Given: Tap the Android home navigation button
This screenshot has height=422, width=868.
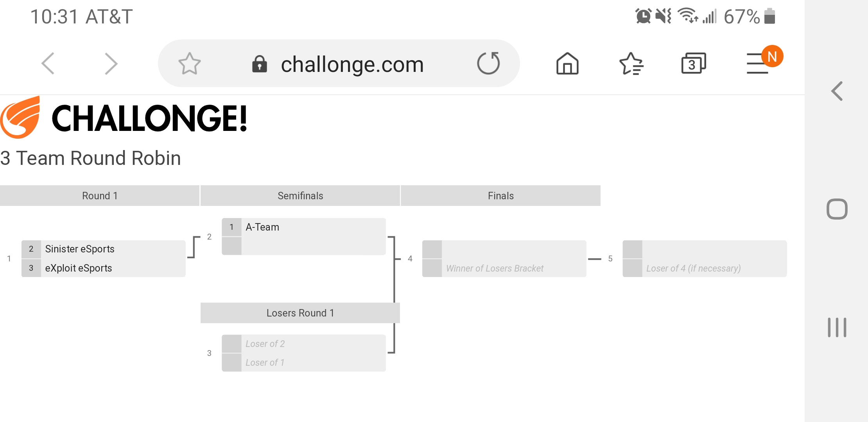Looking at the screenshot, I should pyautogui.click(x=837, y=209).
